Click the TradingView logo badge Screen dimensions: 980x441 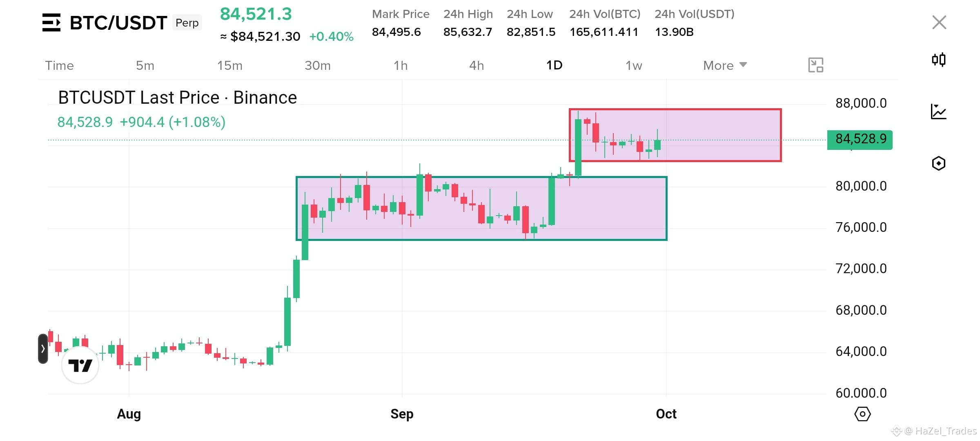click(80, 365)
